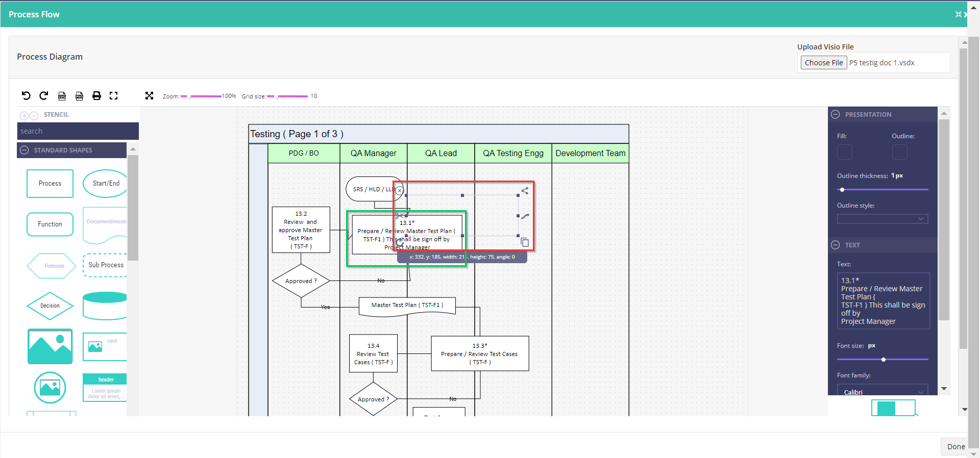Collapse all stencil groups with minus icon
The width and height of the screenshot is (980, 458).
click(34, 116)
